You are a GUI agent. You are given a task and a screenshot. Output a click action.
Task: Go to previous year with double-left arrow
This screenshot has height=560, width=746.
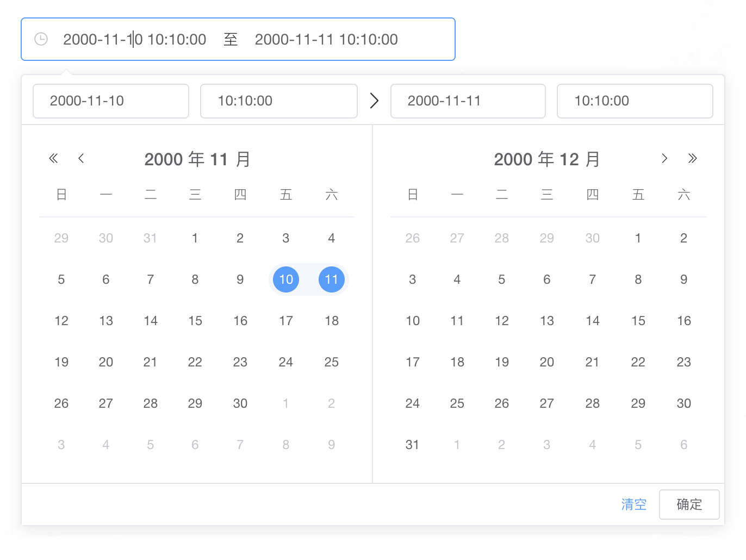coord(53,158)
